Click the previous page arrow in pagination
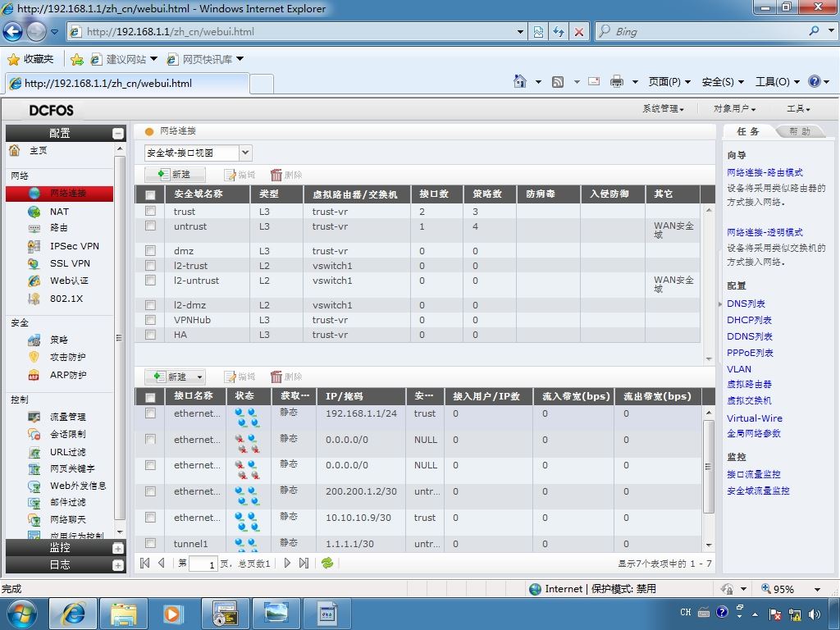This screenshot has height=630, width=840. [x=162, y=563]
